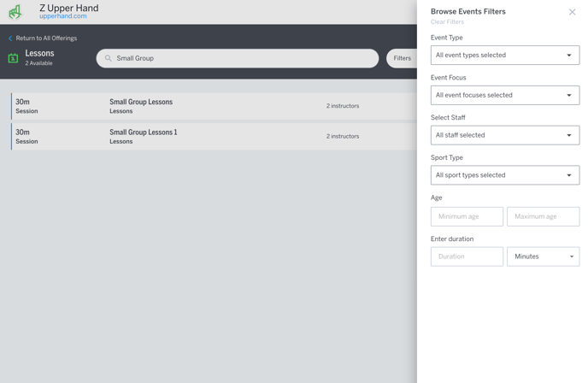Click 2 instructors in Small Group Lessons 1 row
Screen dimensions: 588x383
(343, 136)
